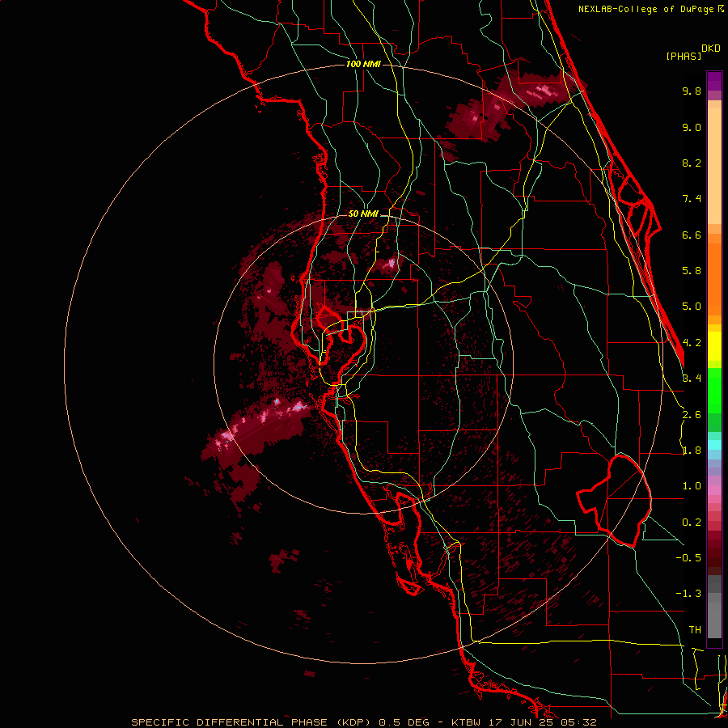728x728 pixels.
Task: Pick the purple top segment of the color bar
Action: 714,81
